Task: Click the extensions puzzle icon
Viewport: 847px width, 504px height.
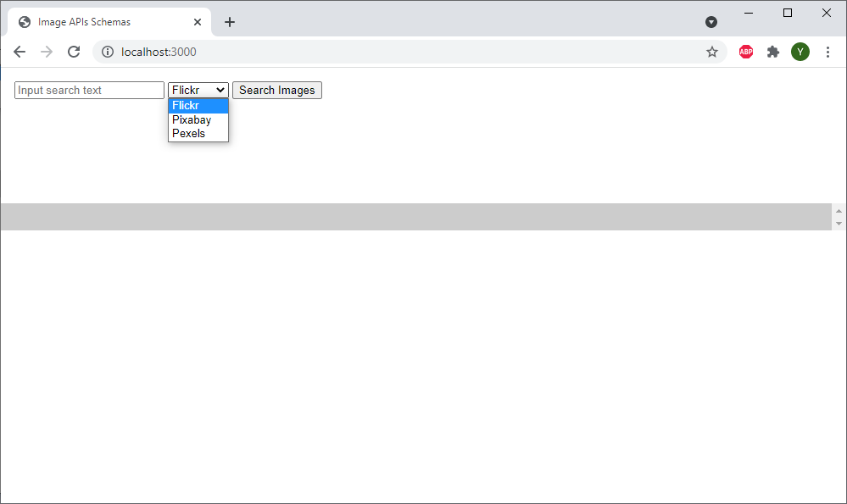Action: [772, 52]
